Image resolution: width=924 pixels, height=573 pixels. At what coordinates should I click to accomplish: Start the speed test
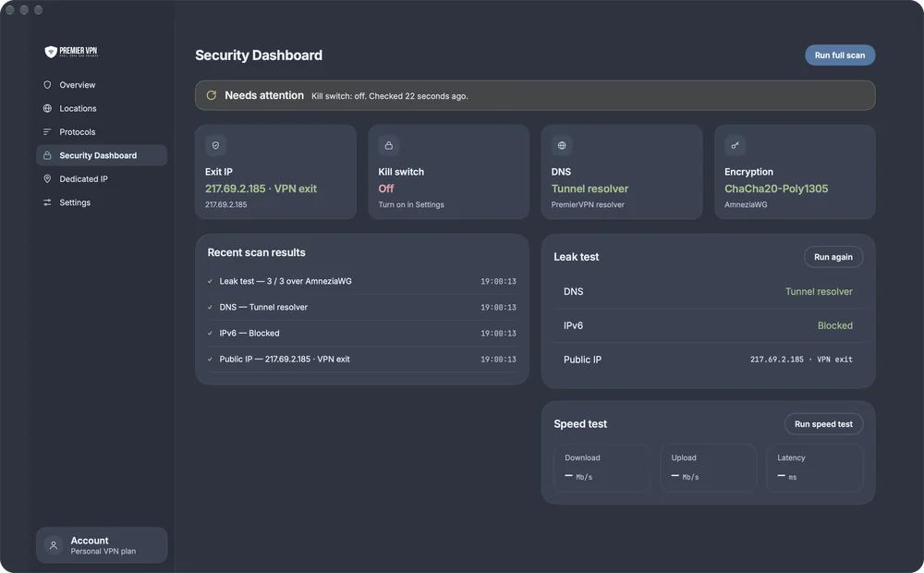tap(823, 424)
